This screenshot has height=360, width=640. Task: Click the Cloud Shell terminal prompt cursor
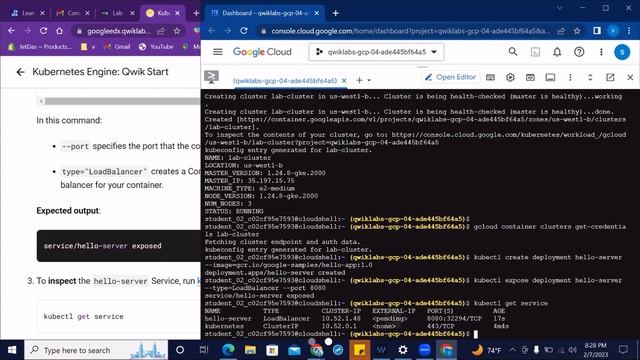[476, 334]
